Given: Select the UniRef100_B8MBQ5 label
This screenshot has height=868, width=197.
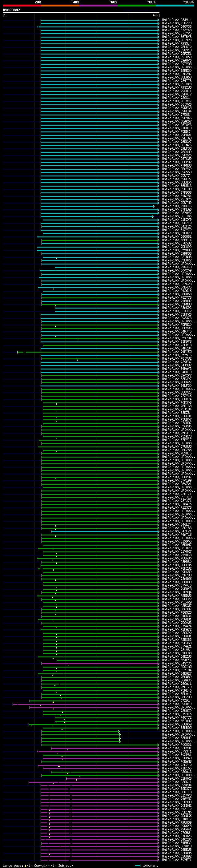Looking at the screenshot, I should (x=176, y=728).
